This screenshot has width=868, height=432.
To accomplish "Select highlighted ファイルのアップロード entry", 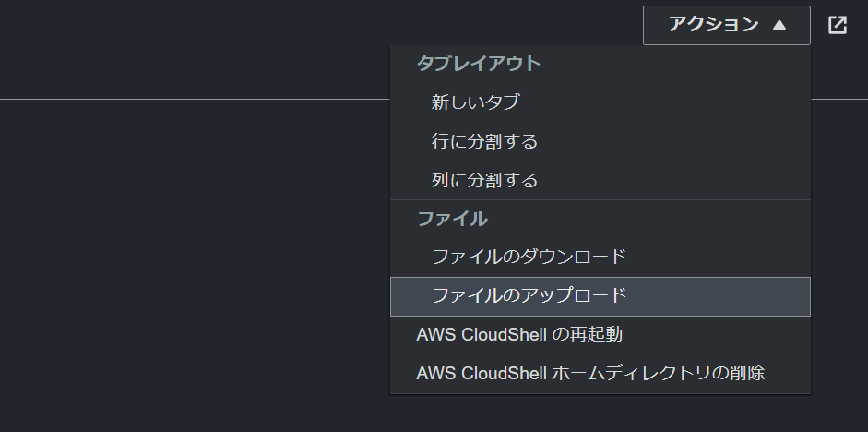I will 600,296.
